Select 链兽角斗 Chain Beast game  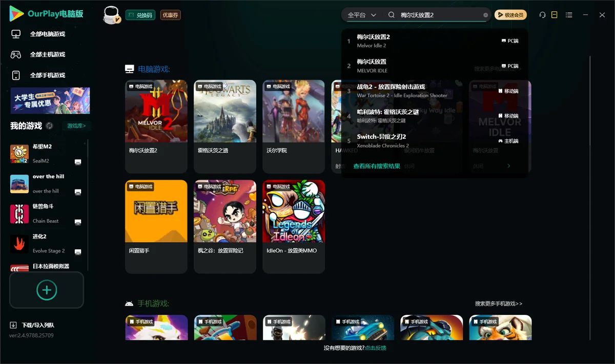coord(46,214)
